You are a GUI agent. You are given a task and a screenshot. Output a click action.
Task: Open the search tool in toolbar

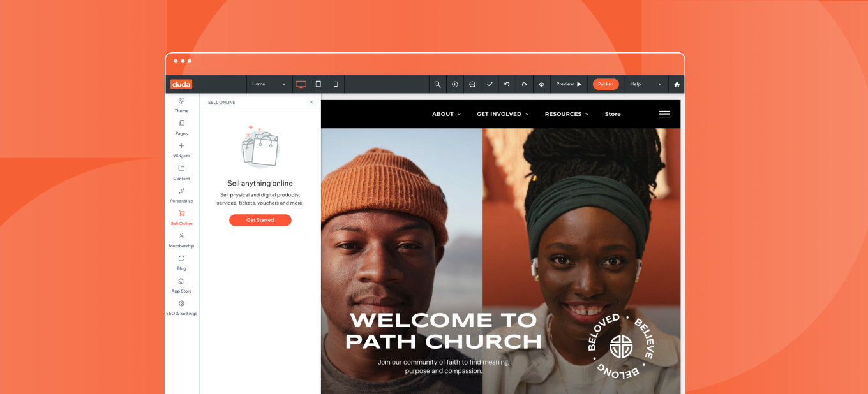(x=437, y=84)
